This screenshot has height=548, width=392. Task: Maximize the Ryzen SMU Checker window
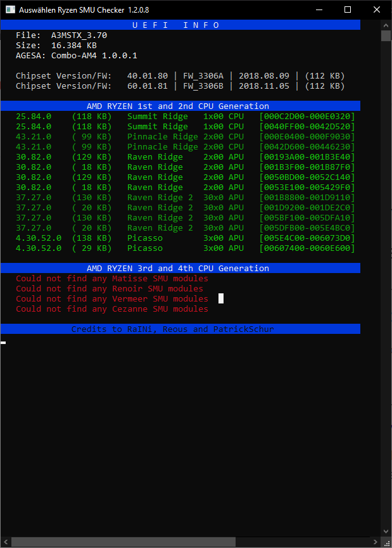coord(348,10)
